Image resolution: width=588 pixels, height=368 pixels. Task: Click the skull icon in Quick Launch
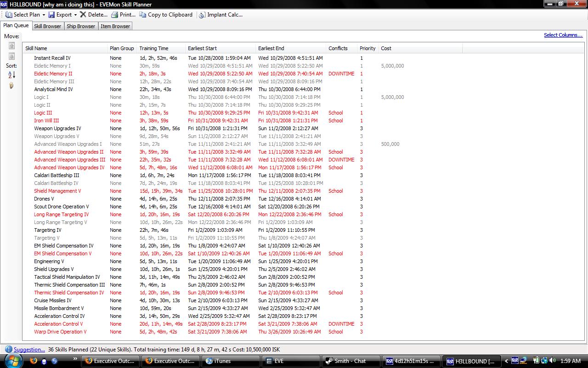pos(44,361)
